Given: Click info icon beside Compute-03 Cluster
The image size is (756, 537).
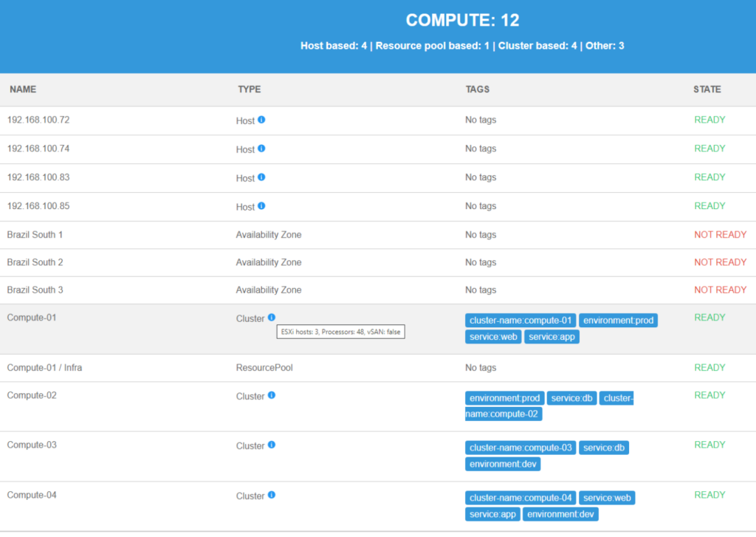Looking at the screenshot, I should point(272,445).
